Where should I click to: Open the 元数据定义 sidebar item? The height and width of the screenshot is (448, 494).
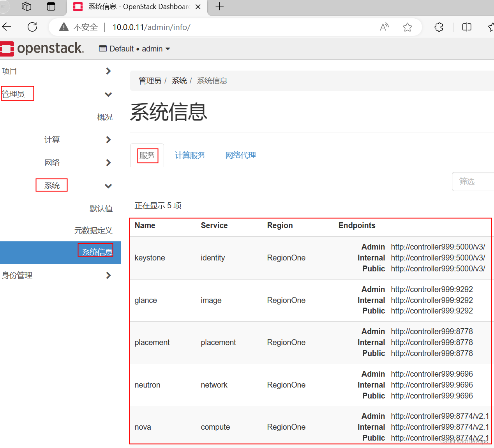tap(94, 230)
